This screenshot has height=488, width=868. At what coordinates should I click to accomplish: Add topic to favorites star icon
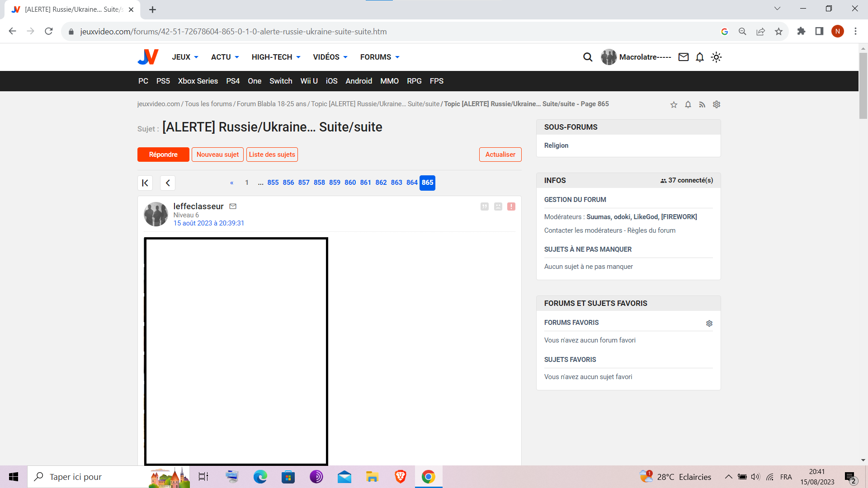coord(674,104)
